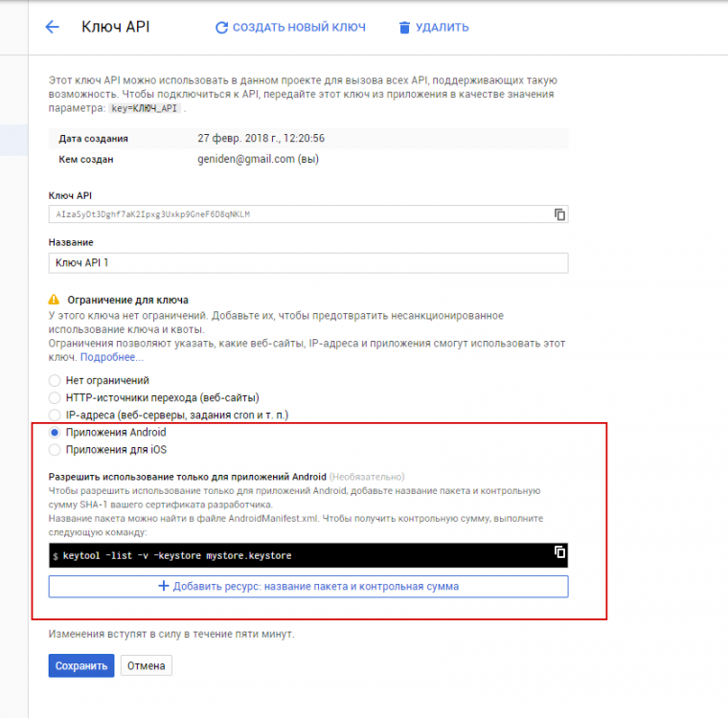Click the Сохранить button

(81, 665)
